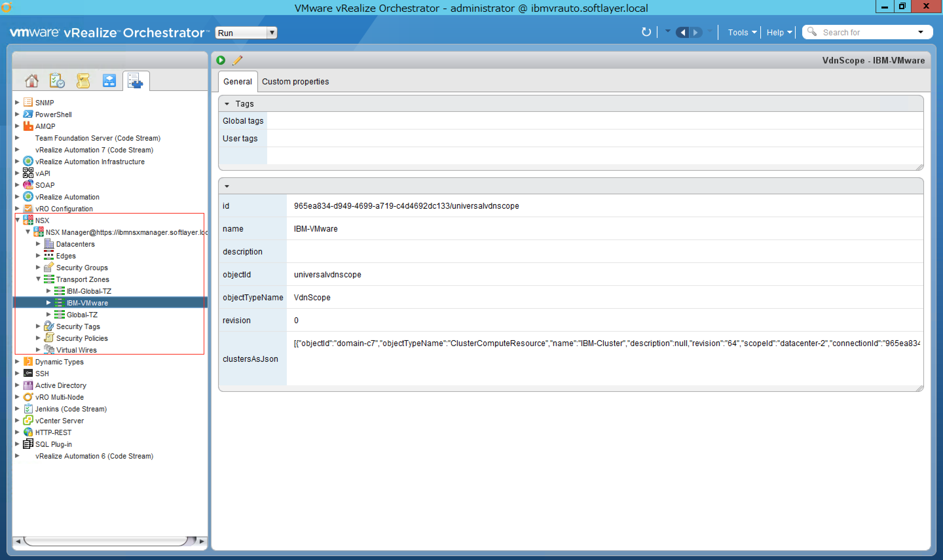Expand the Datacenters tree node

(38, 244)
